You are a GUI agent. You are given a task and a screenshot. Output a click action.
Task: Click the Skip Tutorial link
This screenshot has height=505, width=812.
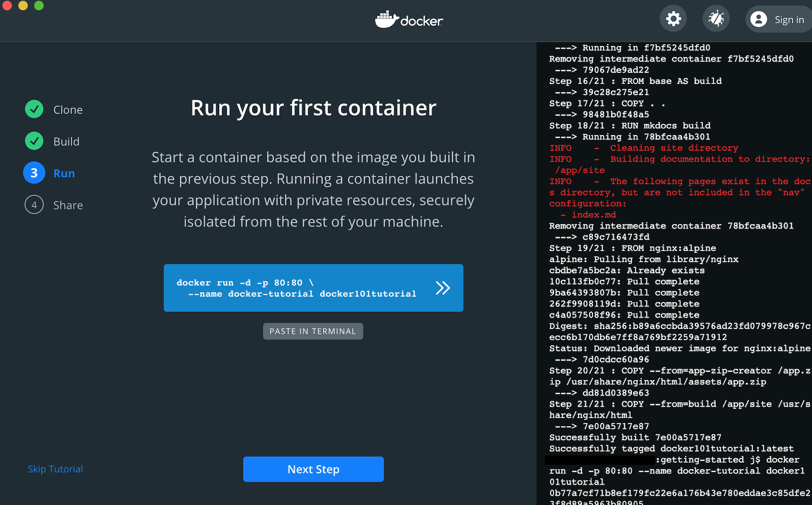(x=55, y=469)
